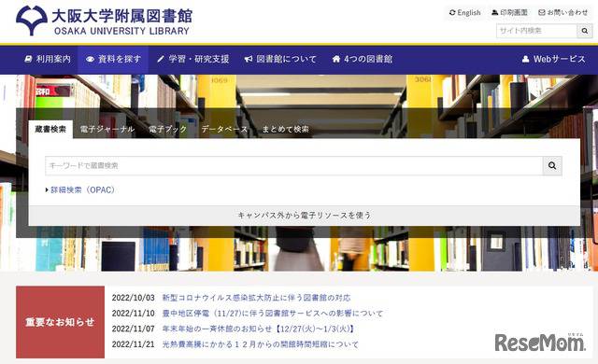Click the catalog search magnifier button
Image resolution: width=598 pixels, height=364 pixels.
tap(552, 165)
